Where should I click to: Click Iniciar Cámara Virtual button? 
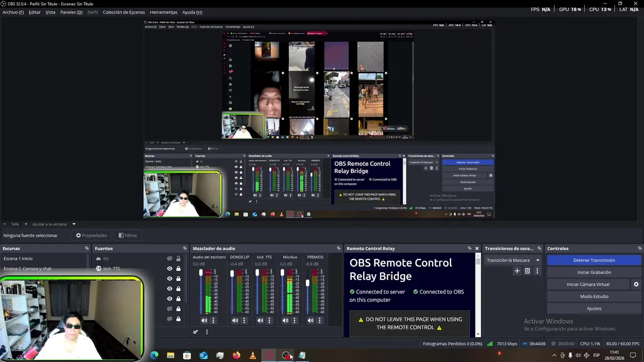588,285
